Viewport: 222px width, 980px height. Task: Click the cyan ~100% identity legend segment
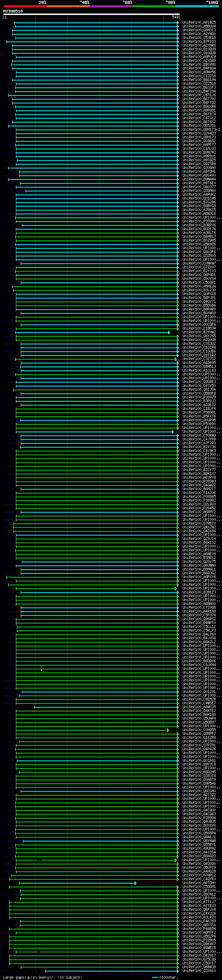pyautogui.click(x=197, y=6)
